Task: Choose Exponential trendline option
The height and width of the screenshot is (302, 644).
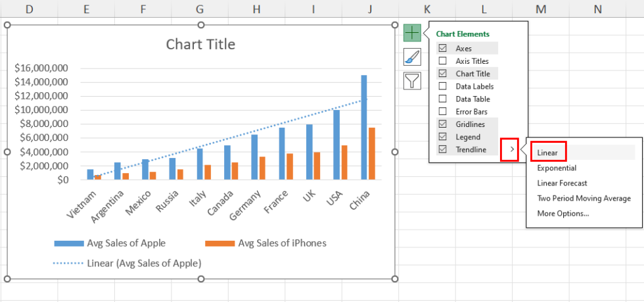Action: click(556, 168)
